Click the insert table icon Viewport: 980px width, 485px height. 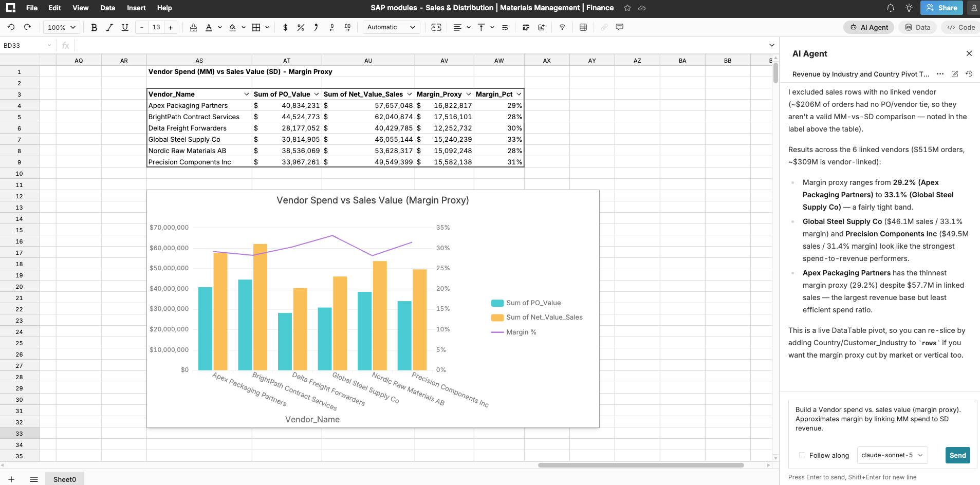pyautogui.click(x=583, y=27)
